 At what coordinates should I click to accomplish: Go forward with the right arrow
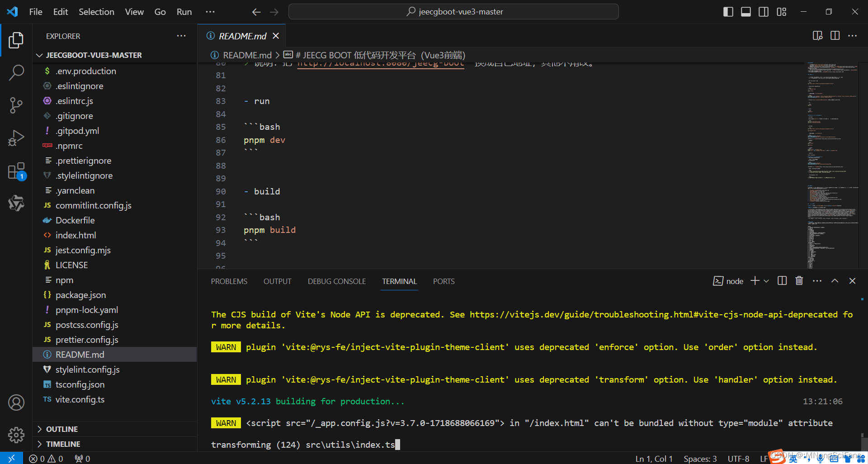pos(274,12)
